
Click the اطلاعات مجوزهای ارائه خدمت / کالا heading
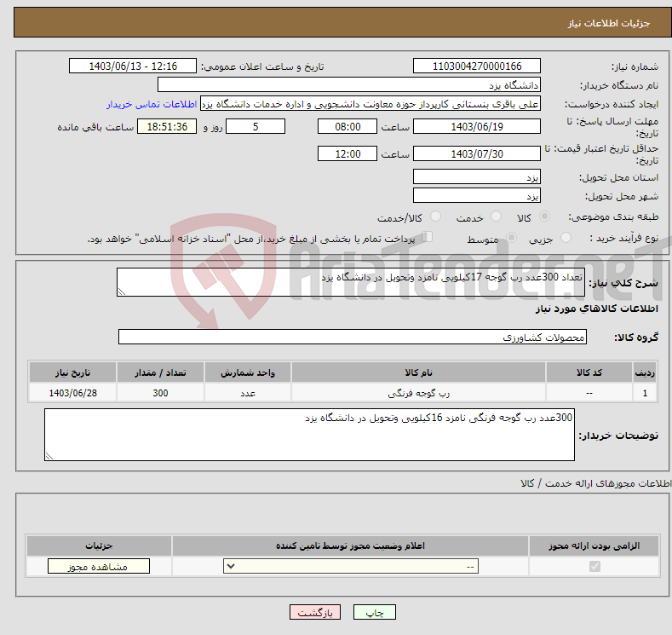point(595,483)
